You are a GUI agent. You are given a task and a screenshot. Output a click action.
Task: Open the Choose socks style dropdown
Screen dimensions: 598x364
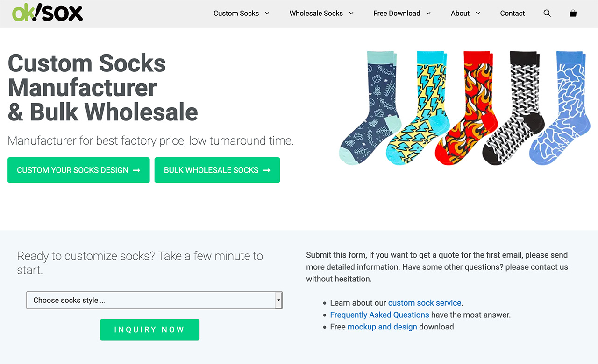click(154, 300)
